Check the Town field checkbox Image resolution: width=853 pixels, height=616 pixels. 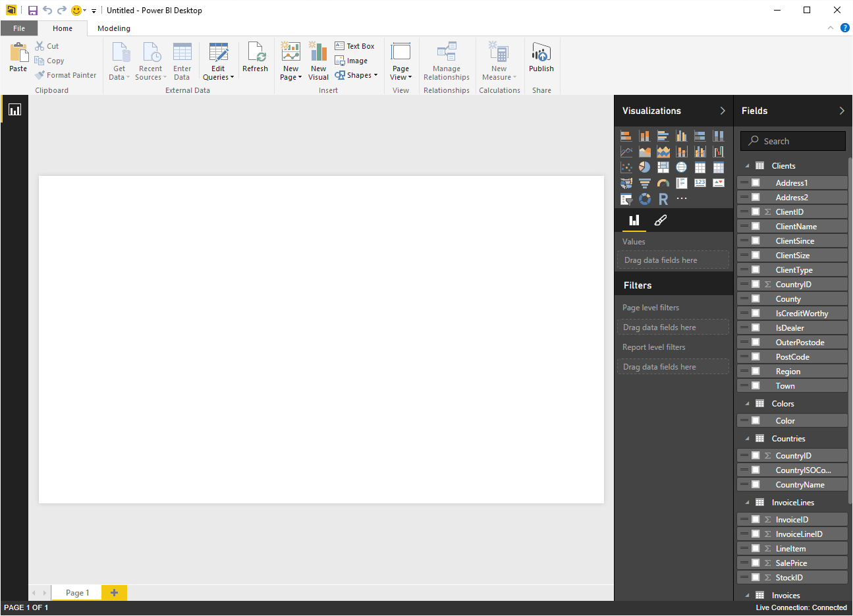(x=756, y=385)
